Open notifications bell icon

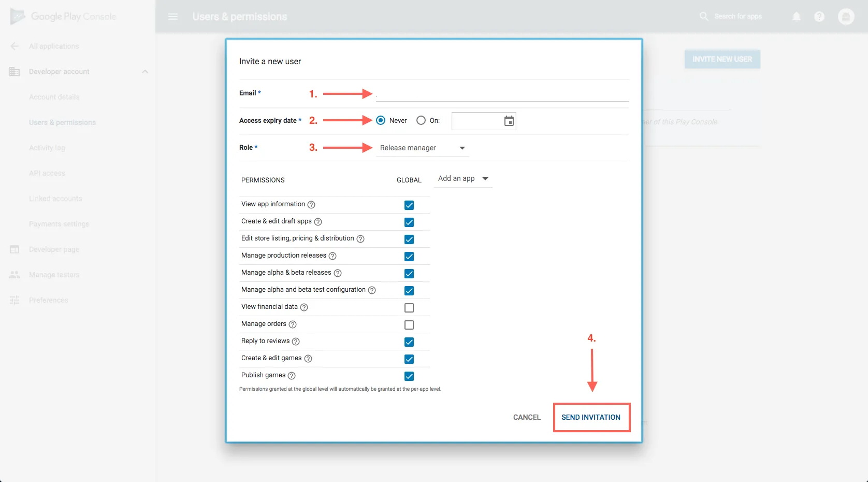(x=797, y=17)
